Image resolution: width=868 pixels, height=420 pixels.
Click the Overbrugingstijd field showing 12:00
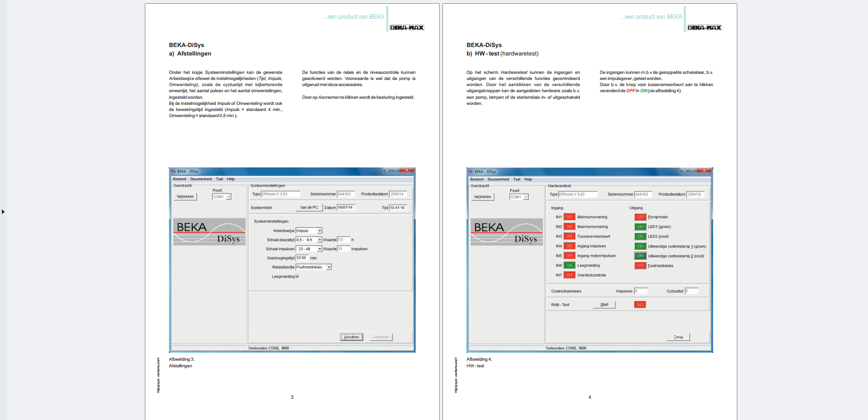click(302, 258)
